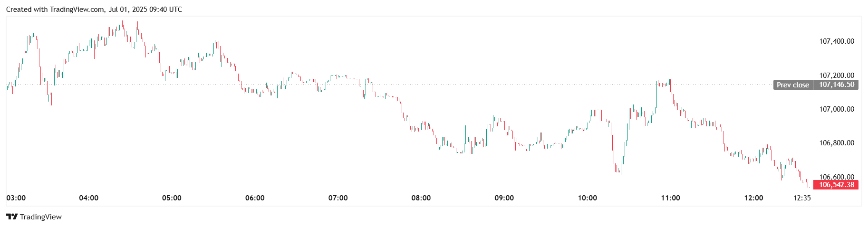Click the red 106,542.38 current price tag
Screen dimensions: 868x227
(836, 185)
